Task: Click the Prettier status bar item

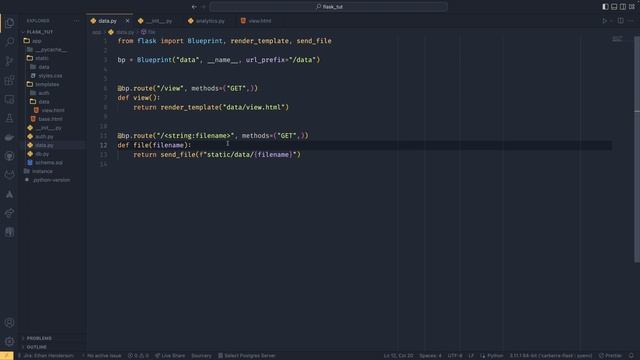Action: coord(610,356)
